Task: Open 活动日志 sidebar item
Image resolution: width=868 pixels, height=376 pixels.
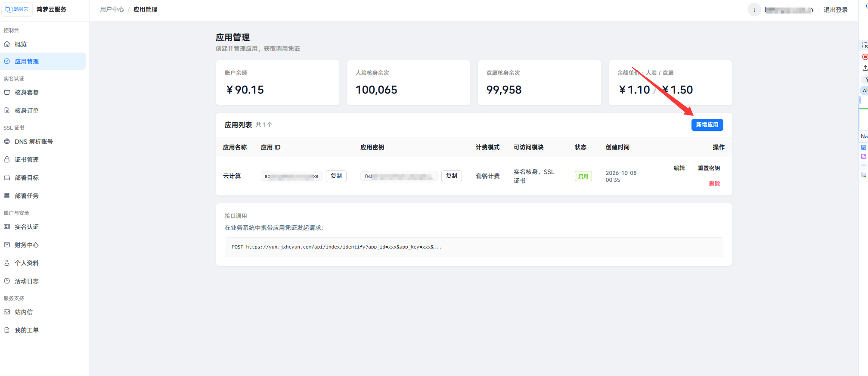Action: 43,281
